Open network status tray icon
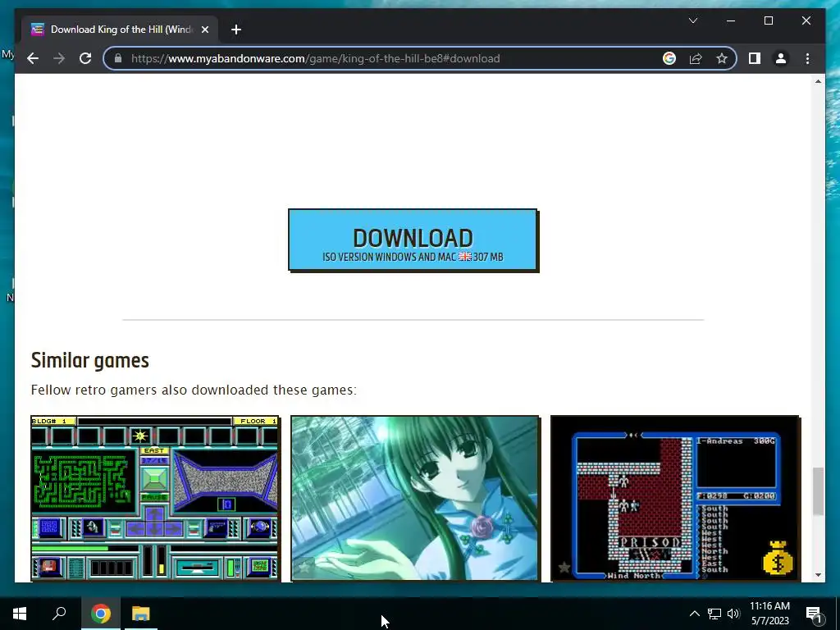This screenshot has height=630, width=840. click(714, 614)
